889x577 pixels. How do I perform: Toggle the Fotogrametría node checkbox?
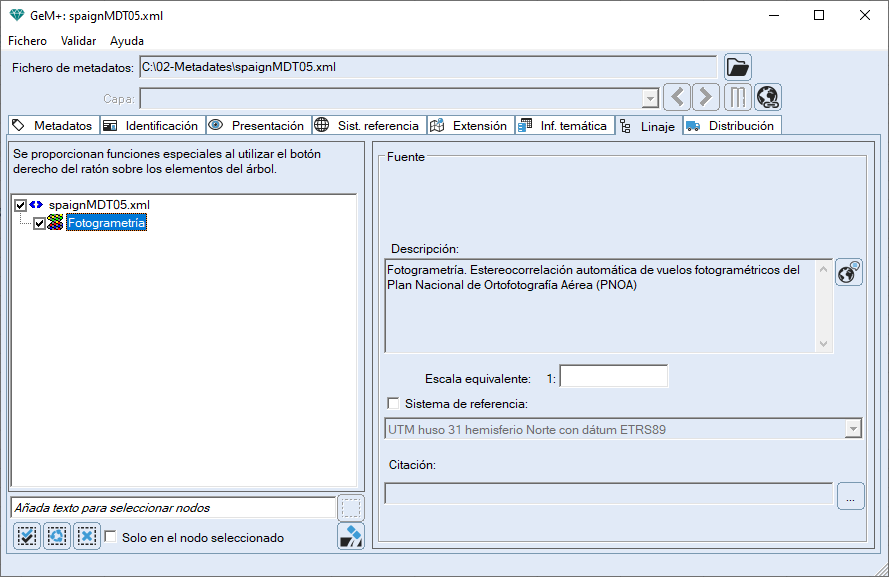[x=40, y=224]
